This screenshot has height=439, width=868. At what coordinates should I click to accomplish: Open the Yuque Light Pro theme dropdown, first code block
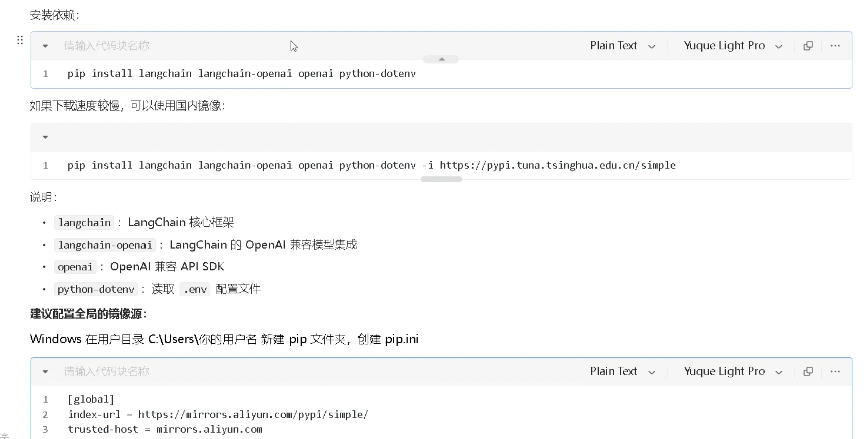point(733,46)
